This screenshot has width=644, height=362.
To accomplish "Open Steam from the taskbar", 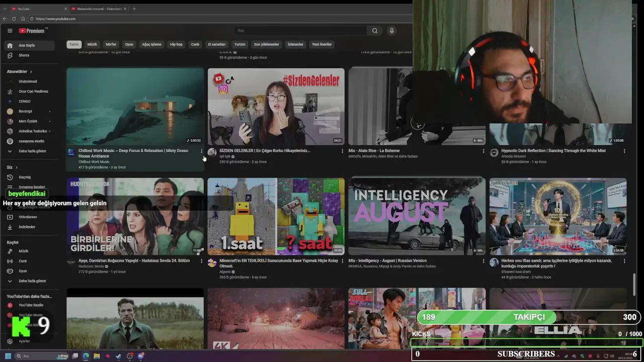I will pyautogui.click(x=118, y=356).
